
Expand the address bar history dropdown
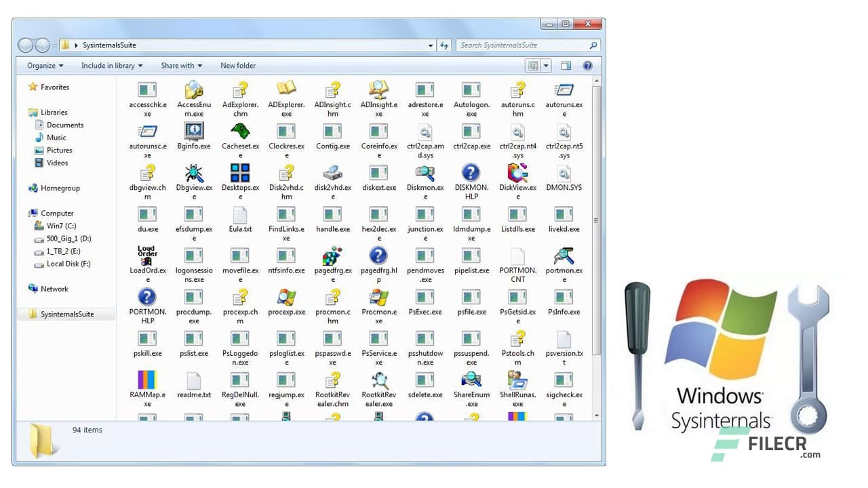pos(430,45)
